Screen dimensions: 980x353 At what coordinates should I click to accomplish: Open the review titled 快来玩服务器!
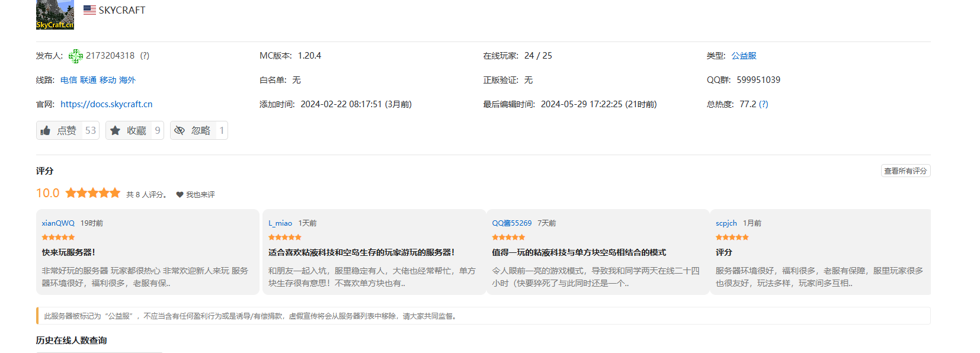[69, 252]
